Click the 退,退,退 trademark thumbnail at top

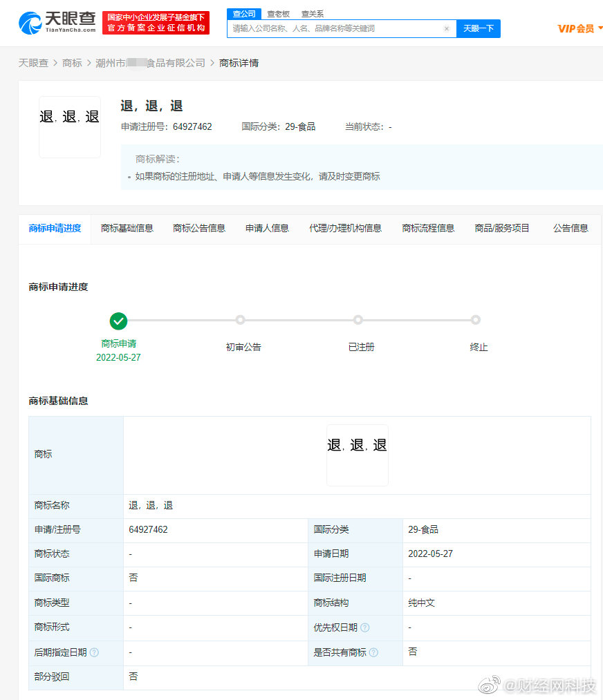coord(70,126)
